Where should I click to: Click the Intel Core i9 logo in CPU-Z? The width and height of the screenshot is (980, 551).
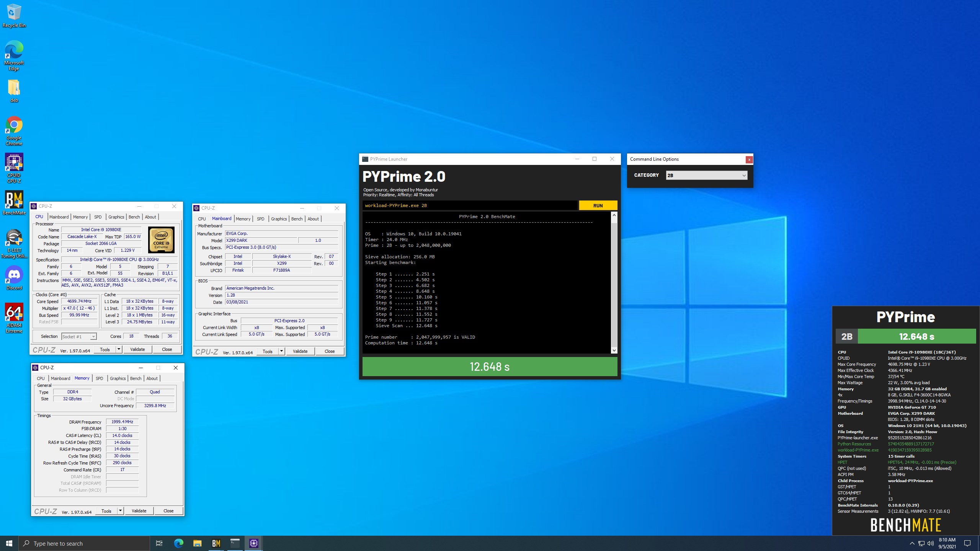(161, 240)
